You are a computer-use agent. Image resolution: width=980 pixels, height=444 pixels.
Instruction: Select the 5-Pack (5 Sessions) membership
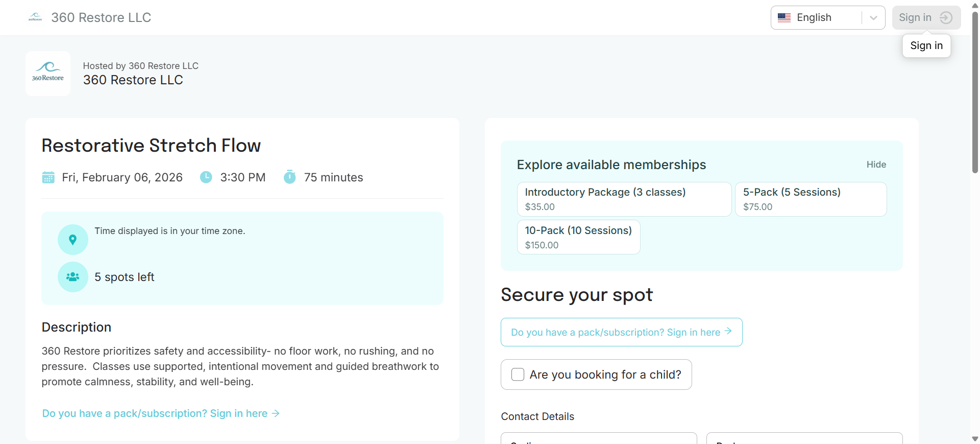coord(811,199)
